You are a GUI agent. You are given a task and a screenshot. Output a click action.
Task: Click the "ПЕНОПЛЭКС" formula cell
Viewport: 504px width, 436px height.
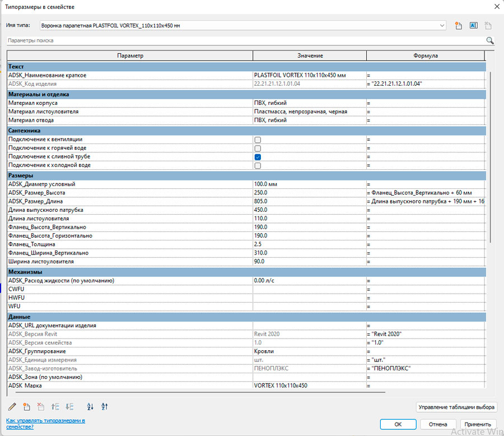[x=426, y=368]
